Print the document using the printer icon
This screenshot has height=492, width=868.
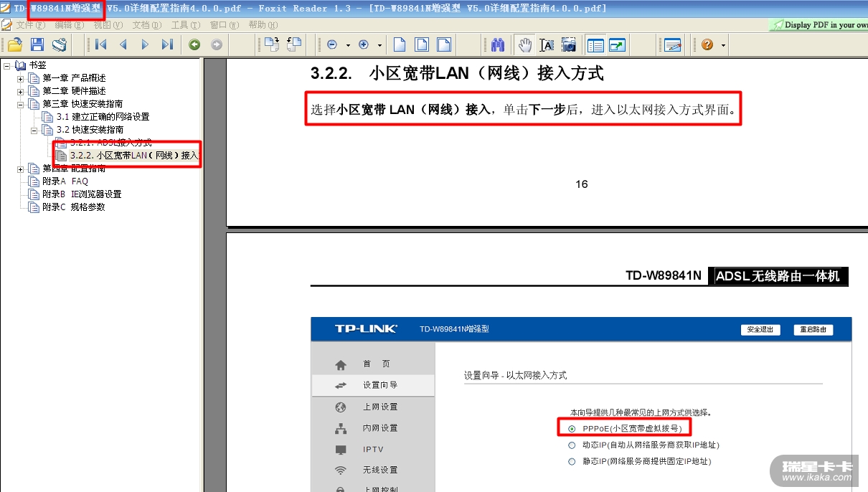point(60,44)
